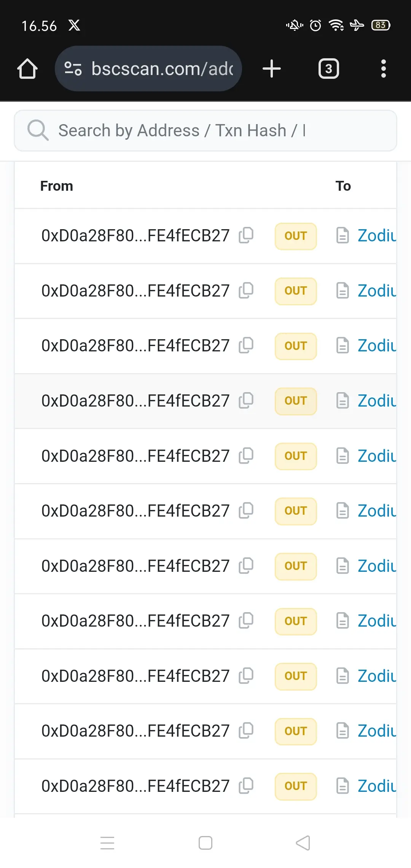This screenshot has width=411, height=868.
Task: Tap Android recent apps navigation button
Action: coord(107,843)
